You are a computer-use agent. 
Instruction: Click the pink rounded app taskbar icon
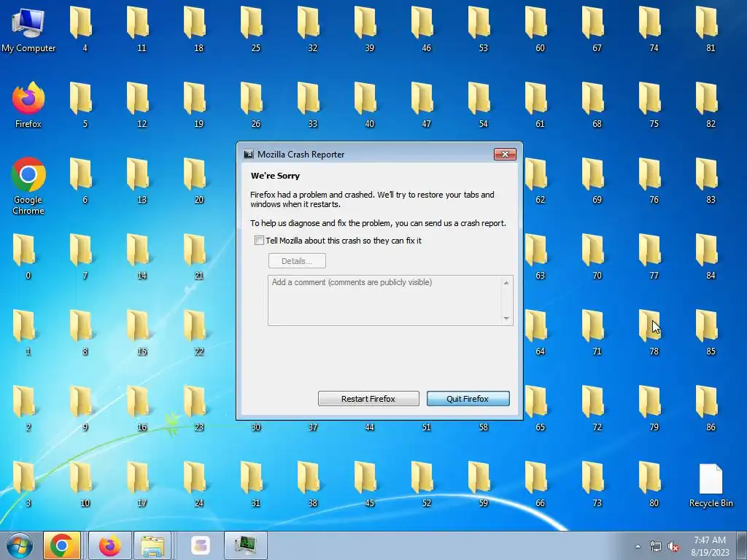(201, 545)
